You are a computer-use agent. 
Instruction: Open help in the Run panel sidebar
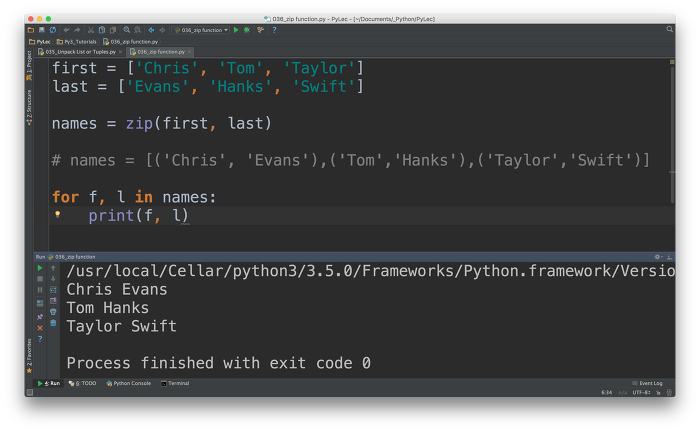pyautogui.click(x=40, y=339)
